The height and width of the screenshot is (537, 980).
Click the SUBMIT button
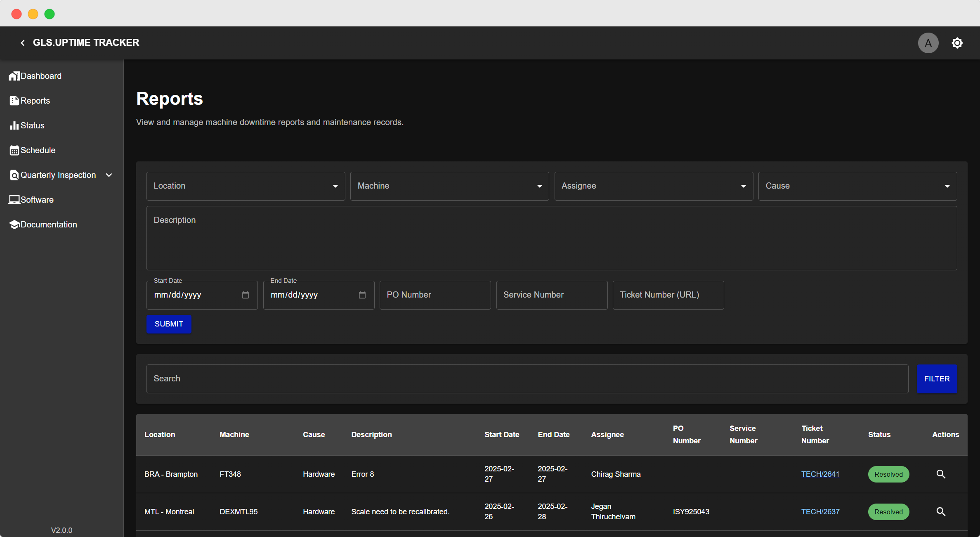[x=169, y=324]
